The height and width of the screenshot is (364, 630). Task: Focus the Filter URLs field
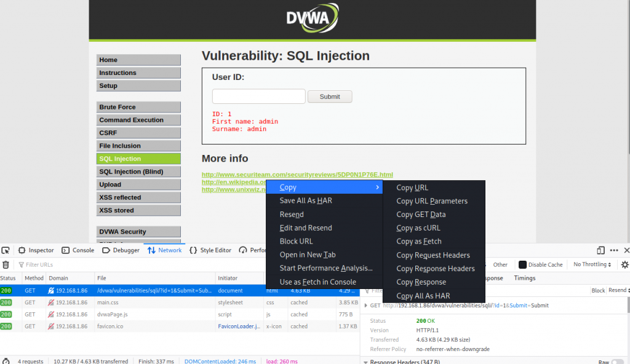coord(141,265)
